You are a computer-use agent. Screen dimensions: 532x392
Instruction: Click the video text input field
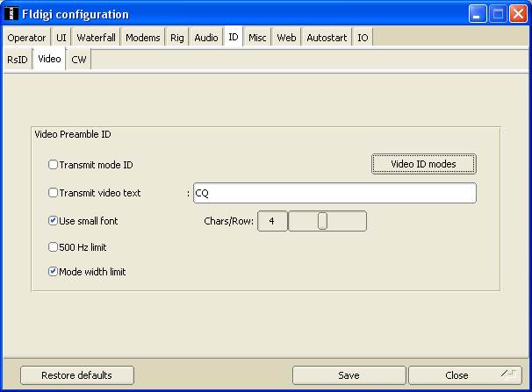coord(334,193)
